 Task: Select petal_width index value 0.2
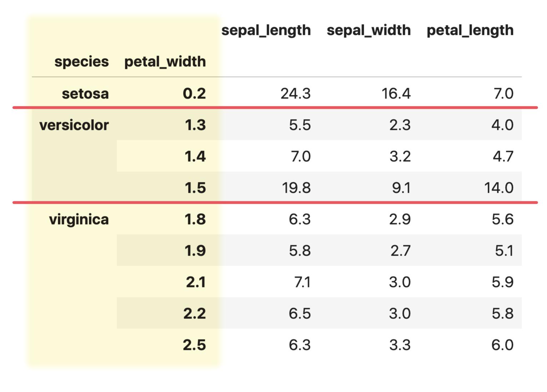click(194, 94)
